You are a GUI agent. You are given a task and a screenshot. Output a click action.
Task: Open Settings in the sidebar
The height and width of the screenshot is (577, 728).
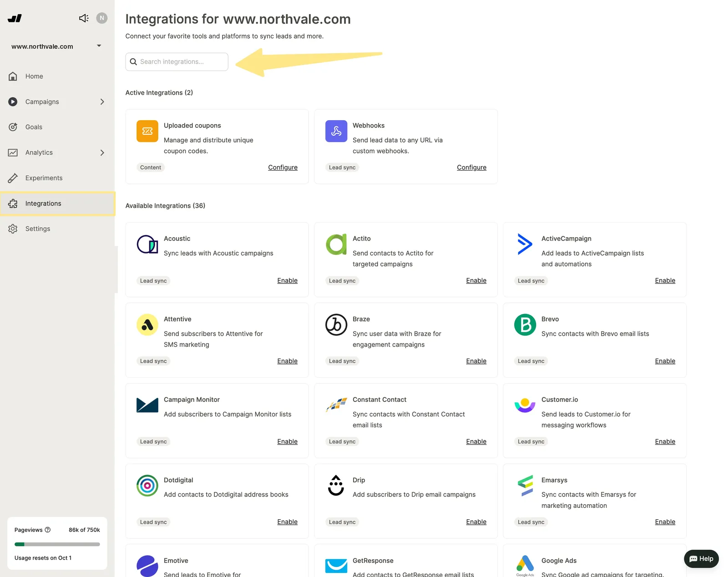pyautogui.click(x=57, y=229)
